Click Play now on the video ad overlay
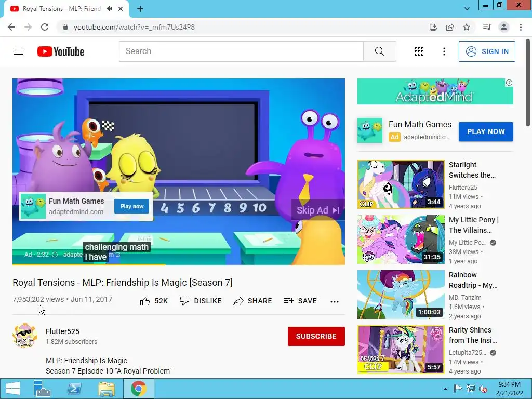This screenshot has width=532, height=399. (x=131, y=206)
